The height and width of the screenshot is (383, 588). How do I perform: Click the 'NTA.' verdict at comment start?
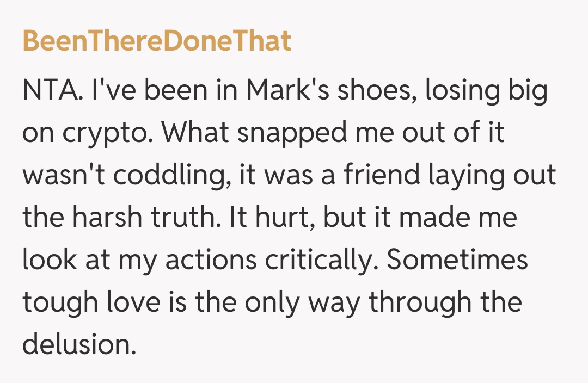pyautogui.click(x=51, y=92)
